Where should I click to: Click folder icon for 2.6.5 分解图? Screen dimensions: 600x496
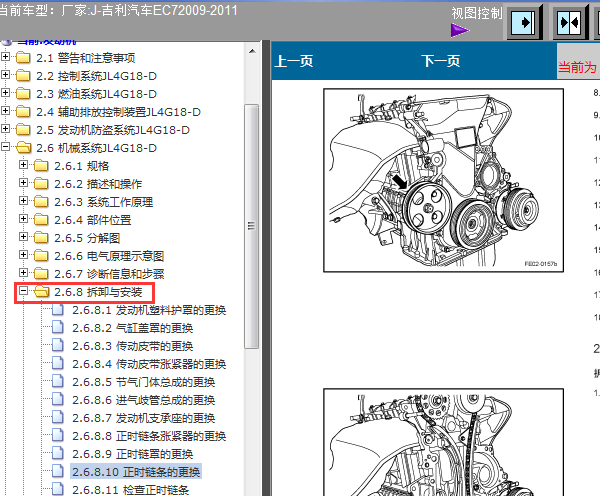(41, 238)
